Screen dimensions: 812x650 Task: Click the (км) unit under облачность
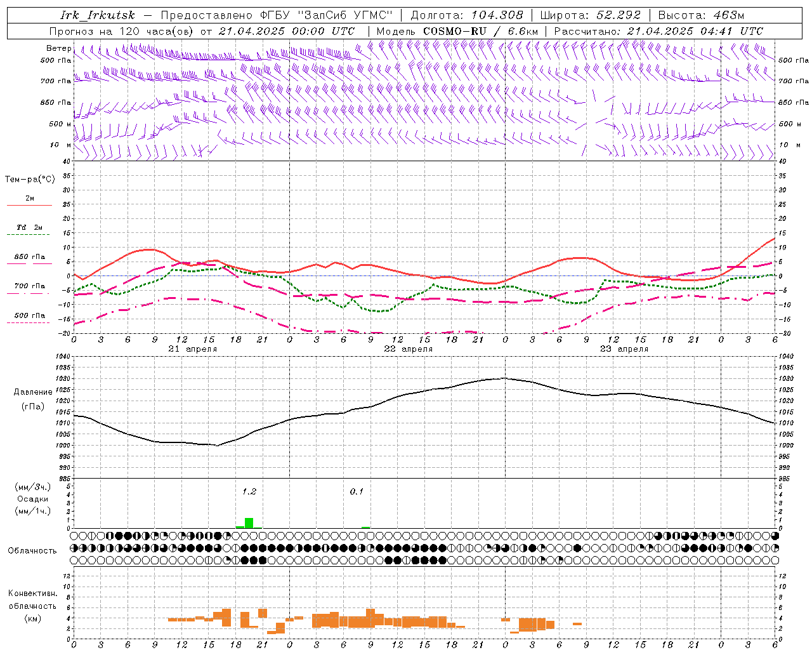[33, 618]
